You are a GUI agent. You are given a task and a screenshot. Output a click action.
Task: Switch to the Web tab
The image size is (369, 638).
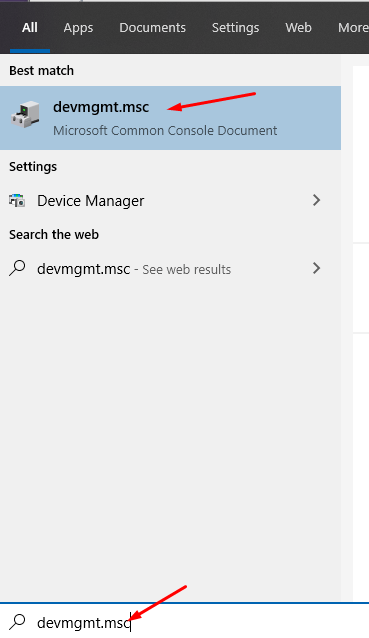point(298,28)
